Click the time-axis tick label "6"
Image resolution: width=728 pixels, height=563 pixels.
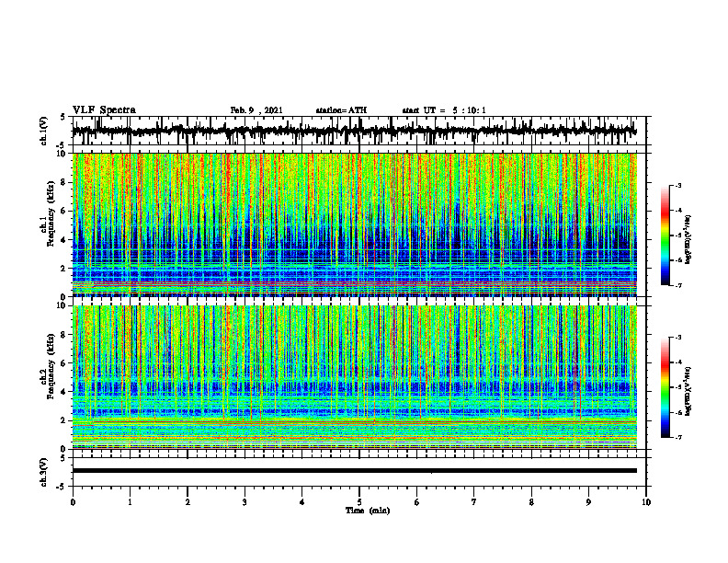(417, 502)
